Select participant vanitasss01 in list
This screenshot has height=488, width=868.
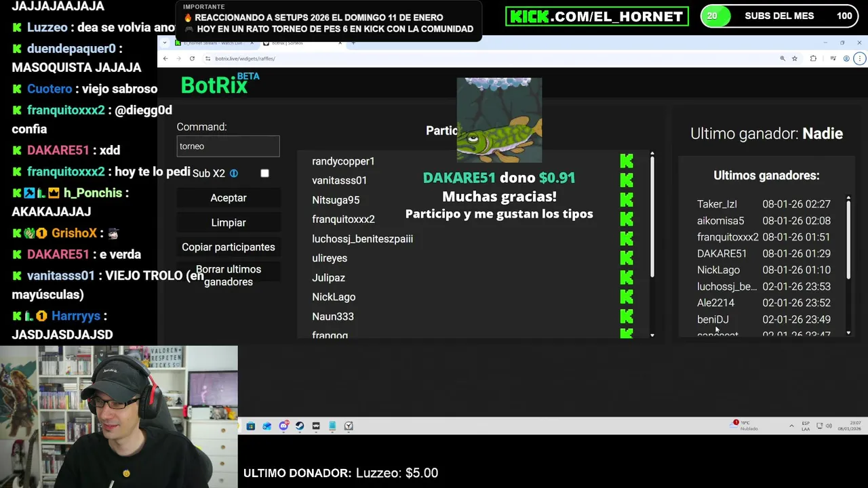[x=339, y=180]
